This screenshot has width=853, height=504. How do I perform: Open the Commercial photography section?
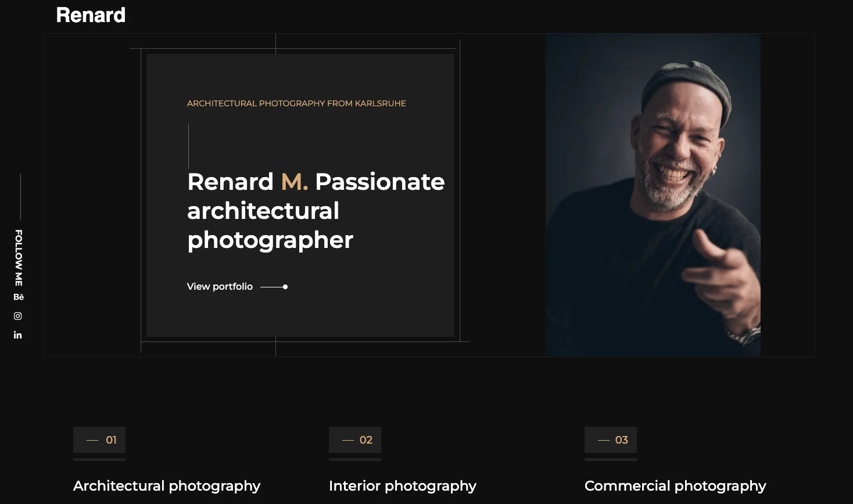coord(675,485)
